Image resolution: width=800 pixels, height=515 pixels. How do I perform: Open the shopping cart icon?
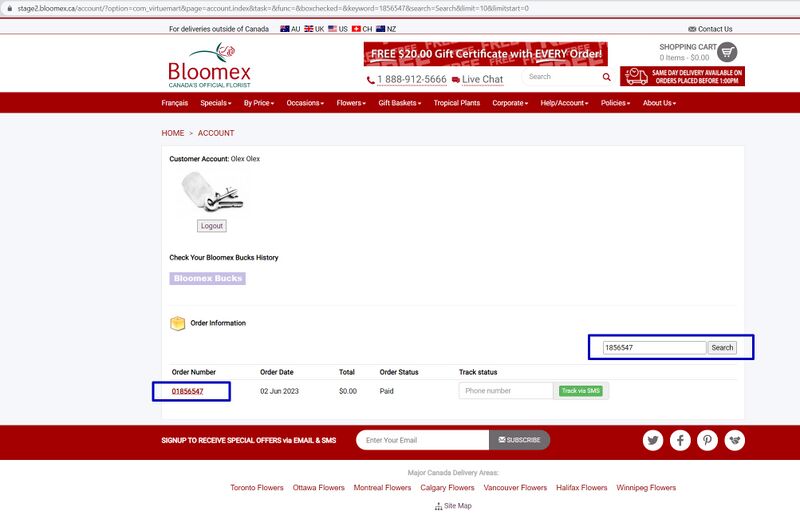pos(727,52)
